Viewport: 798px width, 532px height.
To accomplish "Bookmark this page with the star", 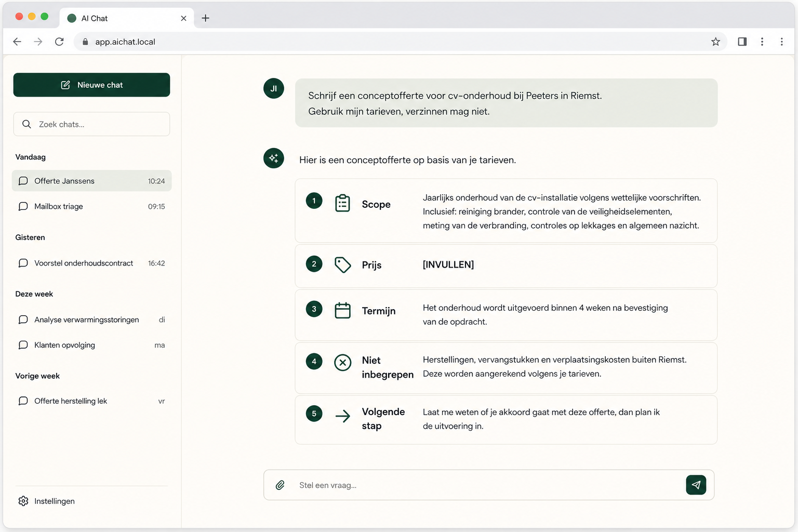I will coord(715,42).
